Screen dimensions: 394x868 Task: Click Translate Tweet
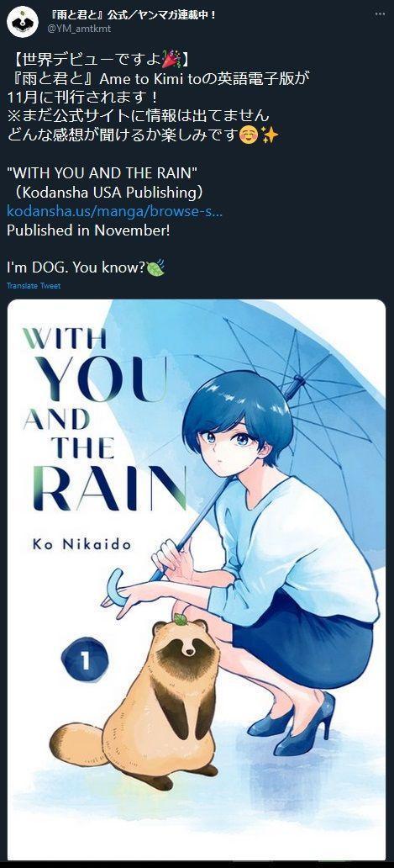click(34, 286)
